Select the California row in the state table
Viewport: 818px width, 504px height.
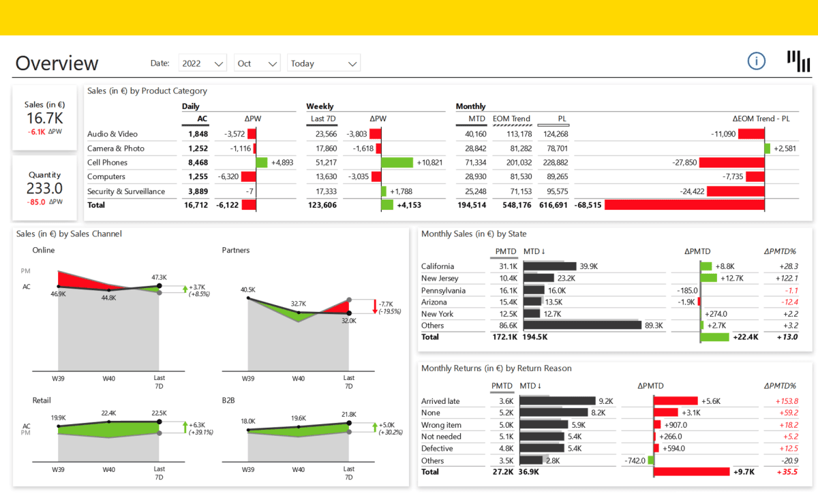438,266
